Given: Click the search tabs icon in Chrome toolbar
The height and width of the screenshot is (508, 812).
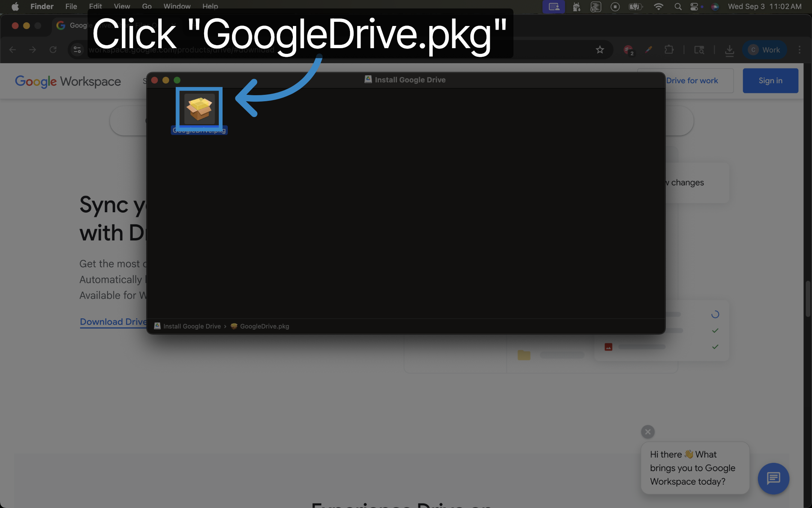Looking at the screenshot, I should pyautogui.click(x=699, y=50).
